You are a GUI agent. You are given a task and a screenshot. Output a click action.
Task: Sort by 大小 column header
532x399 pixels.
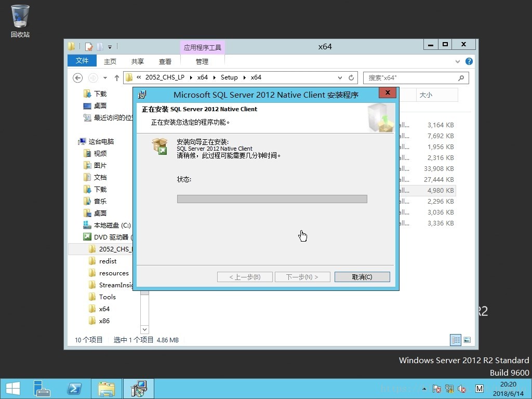tap(437, 95)
